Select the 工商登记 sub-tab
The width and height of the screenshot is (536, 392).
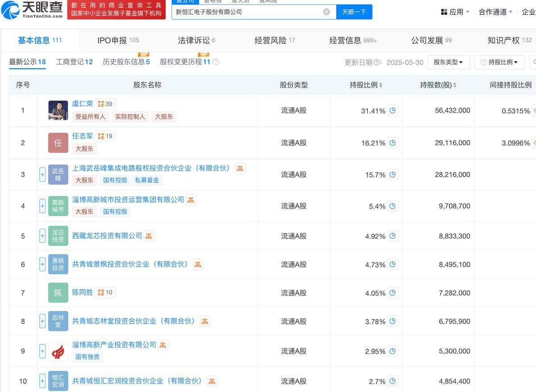click(x=74, y=62)
